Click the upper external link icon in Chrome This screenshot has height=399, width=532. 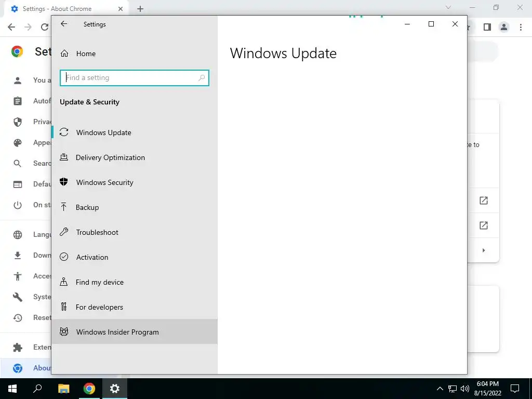(484, 201)
